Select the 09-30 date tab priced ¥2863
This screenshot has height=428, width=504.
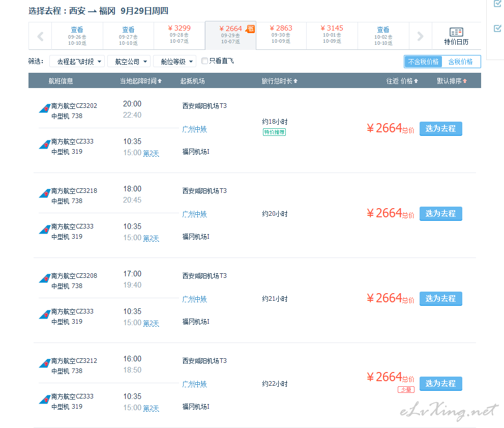pos(281,36)
